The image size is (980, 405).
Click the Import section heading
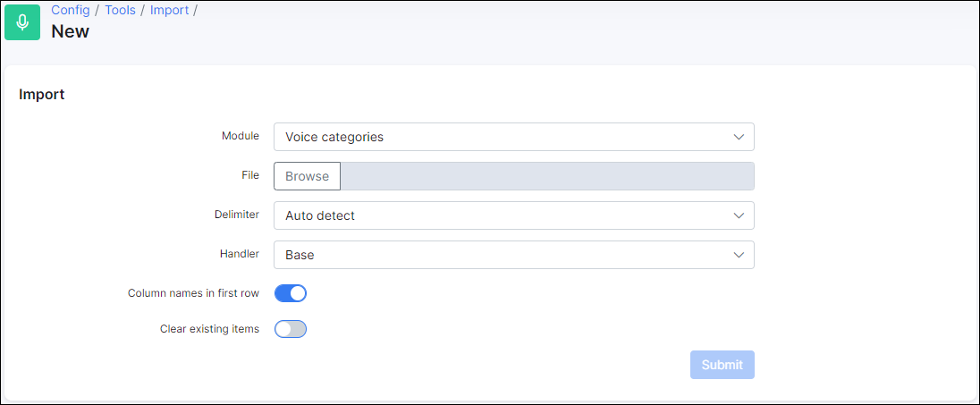(42, 95)
